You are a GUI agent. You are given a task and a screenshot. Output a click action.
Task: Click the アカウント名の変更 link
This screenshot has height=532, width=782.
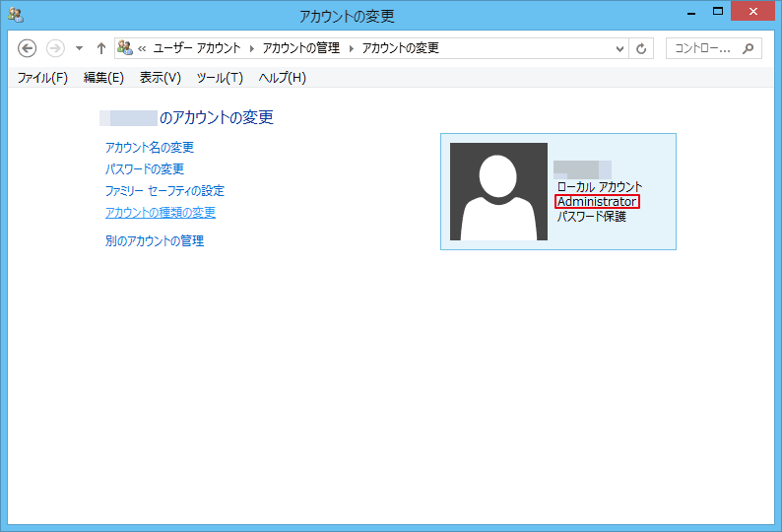tap(150, 147)
